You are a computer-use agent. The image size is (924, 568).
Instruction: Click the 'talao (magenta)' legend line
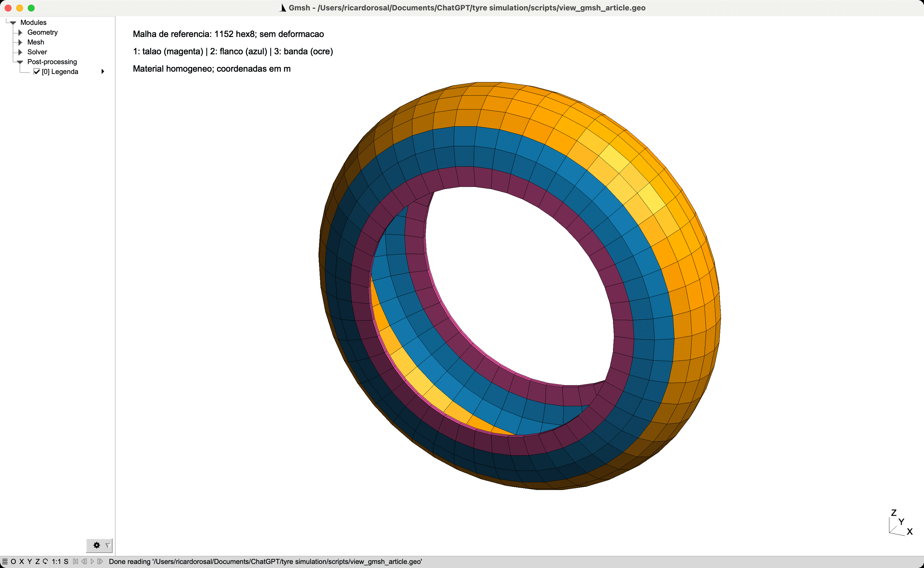coord(233,51)
